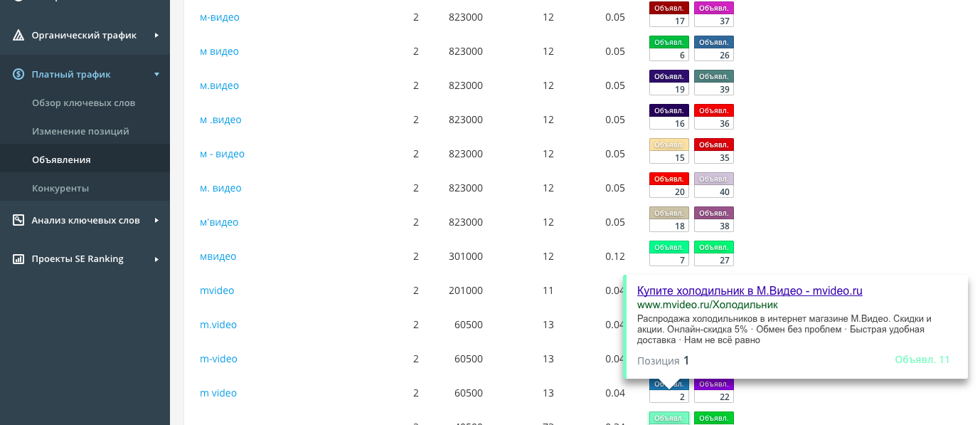Click the Анализ ключевых слов magnifier icon
The height and width of the screenshot is (425, 980).
(x=18, y=220)
